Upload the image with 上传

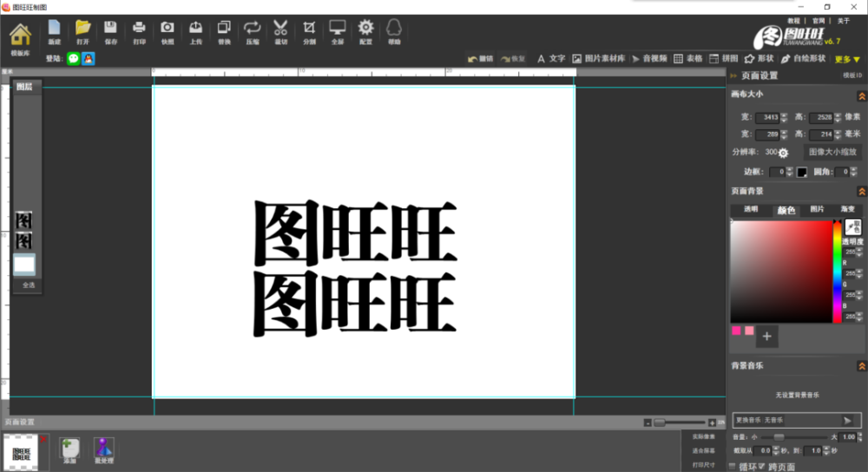[195, 32]
